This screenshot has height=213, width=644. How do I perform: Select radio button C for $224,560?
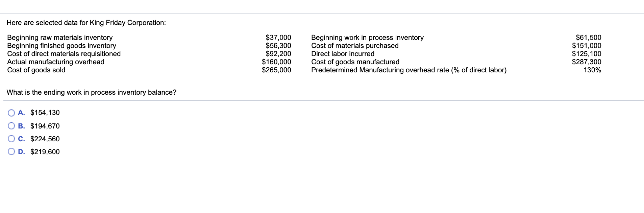tap(11, 139)
